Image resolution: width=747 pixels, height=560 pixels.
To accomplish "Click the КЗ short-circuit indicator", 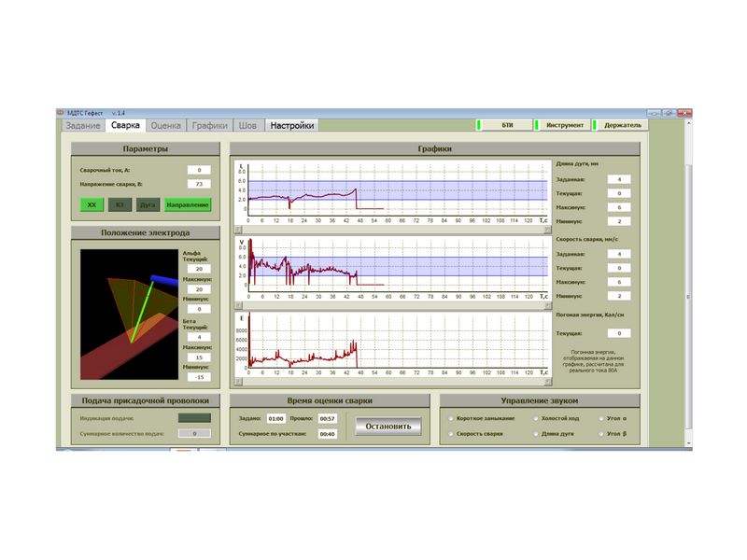I will (120, 204).
